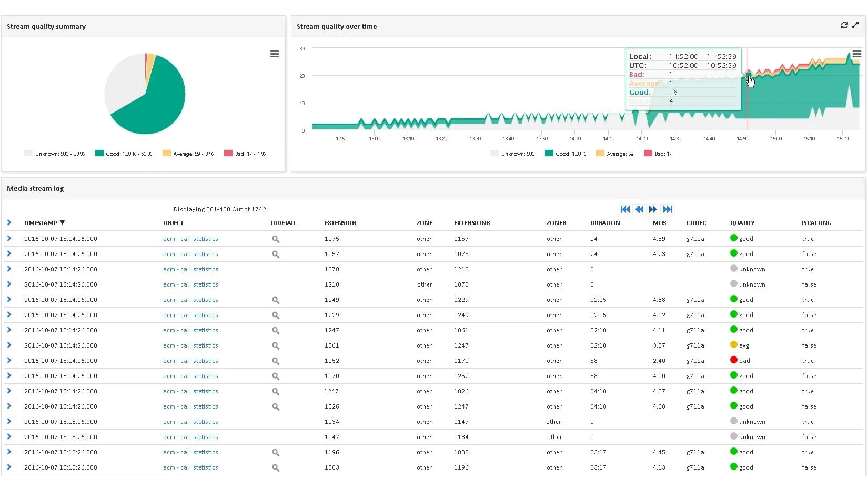Go to the next page of log entries

pyautogui.click(x=653, y=209)
